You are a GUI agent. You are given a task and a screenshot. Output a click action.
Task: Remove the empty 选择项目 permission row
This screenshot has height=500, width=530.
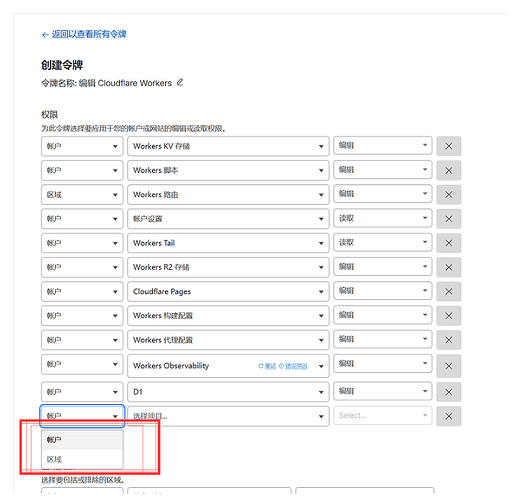pos(449,416)
